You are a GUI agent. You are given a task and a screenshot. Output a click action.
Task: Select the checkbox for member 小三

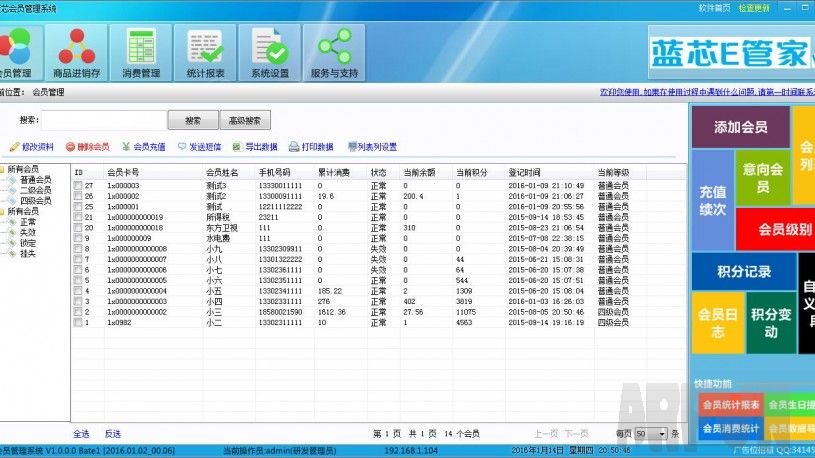click(x=78, y=312)
